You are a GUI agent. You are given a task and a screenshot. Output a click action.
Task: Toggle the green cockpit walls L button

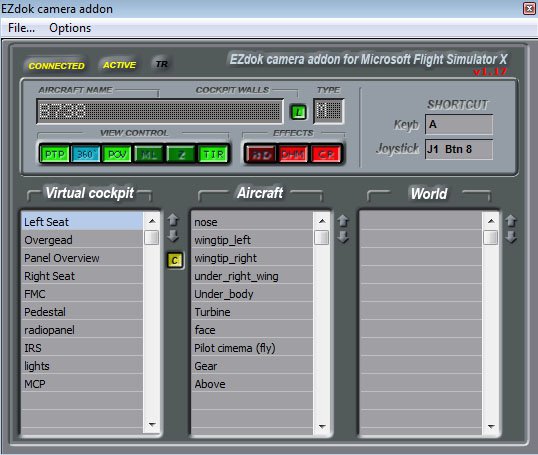pyautogui.click(x=299, y=112)
